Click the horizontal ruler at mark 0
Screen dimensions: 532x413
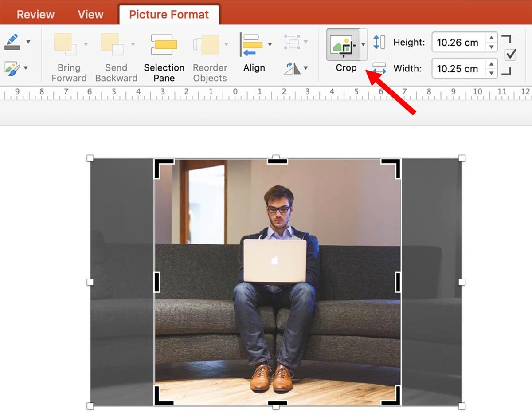[235, 93]
